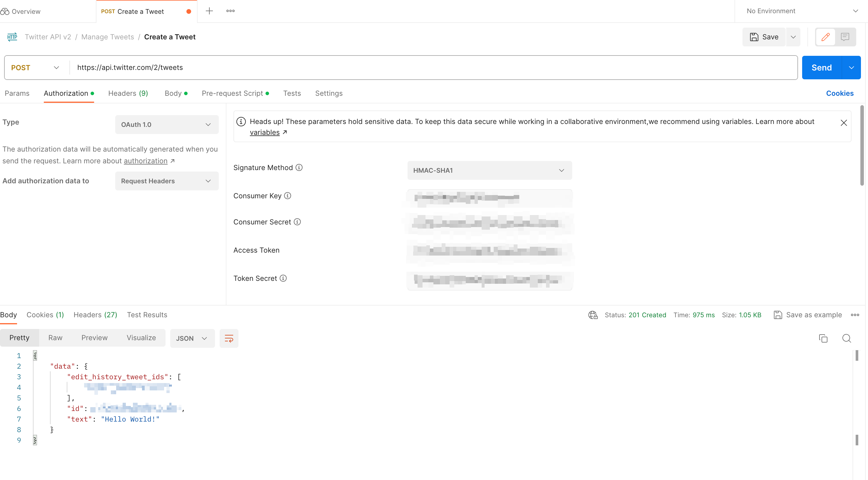The width and height of the screenshot is (868, 480).
Task: Open the POST method dropdown
Action: tap(35, 68)
